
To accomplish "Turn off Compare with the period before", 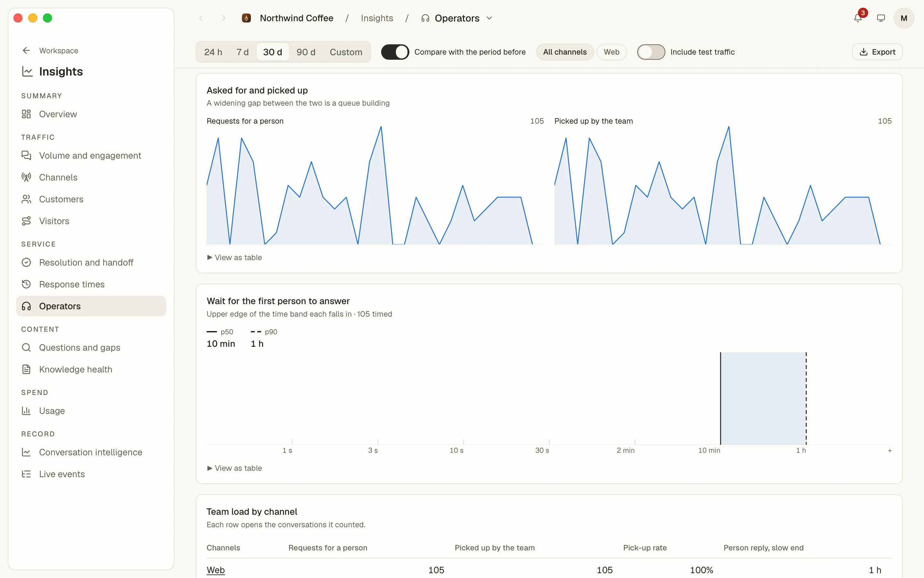I will (x=395, y=52).
